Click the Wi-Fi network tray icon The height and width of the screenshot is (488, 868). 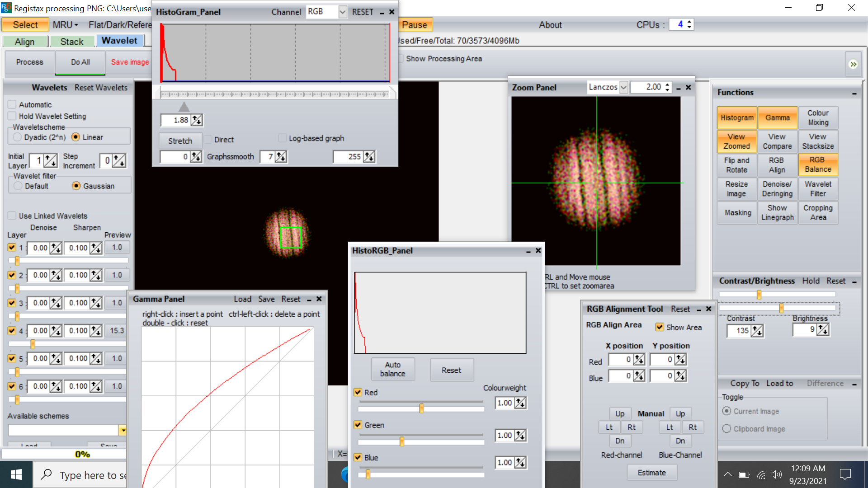coord(761,474)
